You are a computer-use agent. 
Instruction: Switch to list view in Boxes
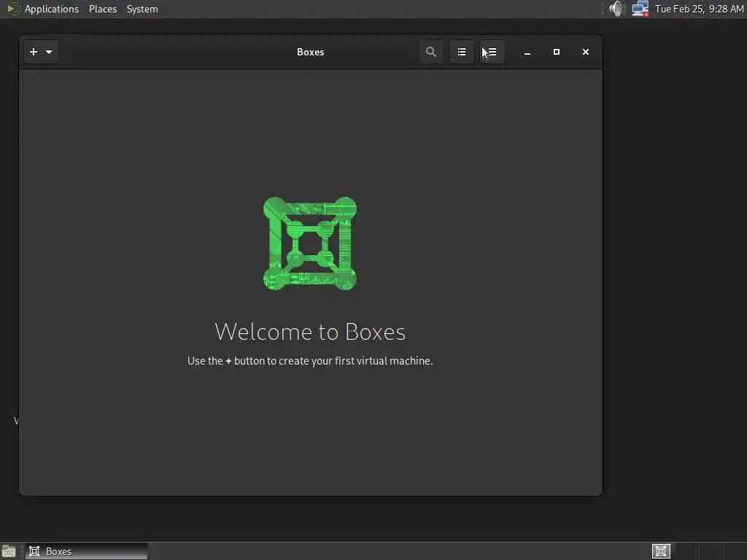[462, 52]
